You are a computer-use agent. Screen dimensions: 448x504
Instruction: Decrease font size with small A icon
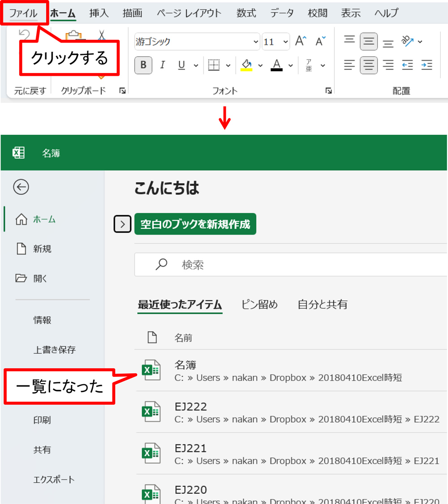[x=320, y=41]
